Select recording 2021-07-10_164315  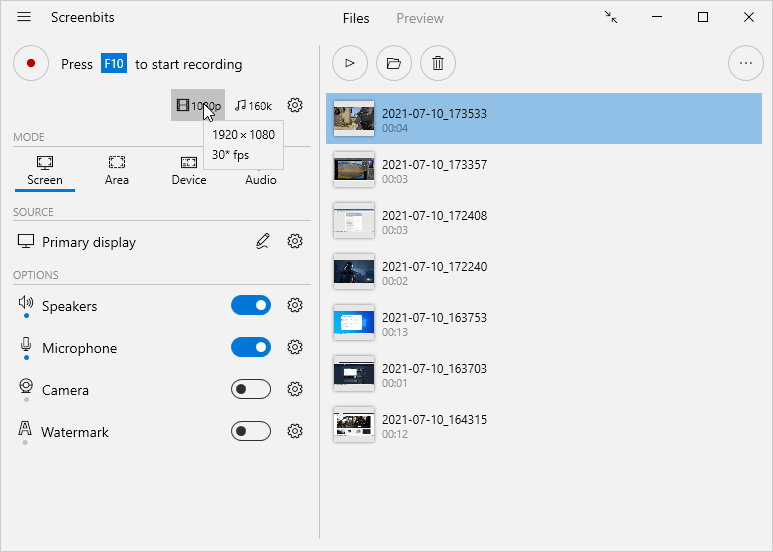[544, 425]
